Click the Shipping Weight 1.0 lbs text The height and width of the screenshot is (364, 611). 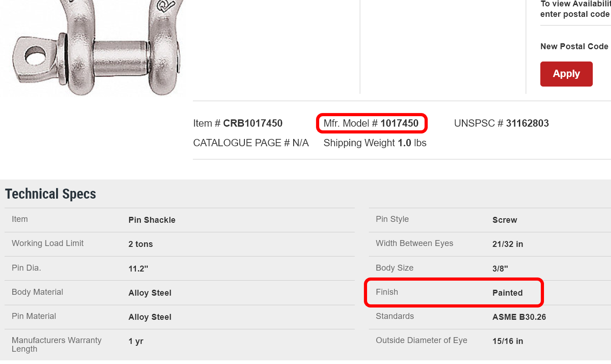[x=375, y=143]
